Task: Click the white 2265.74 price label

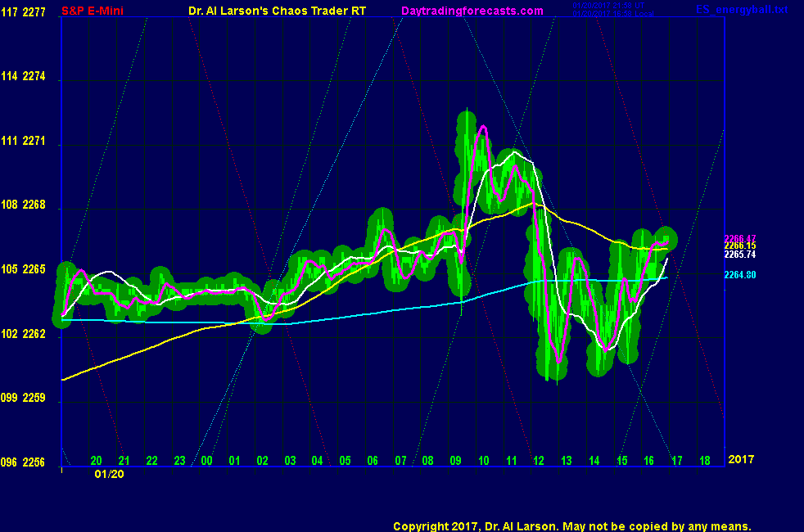Action: point(739,255)
